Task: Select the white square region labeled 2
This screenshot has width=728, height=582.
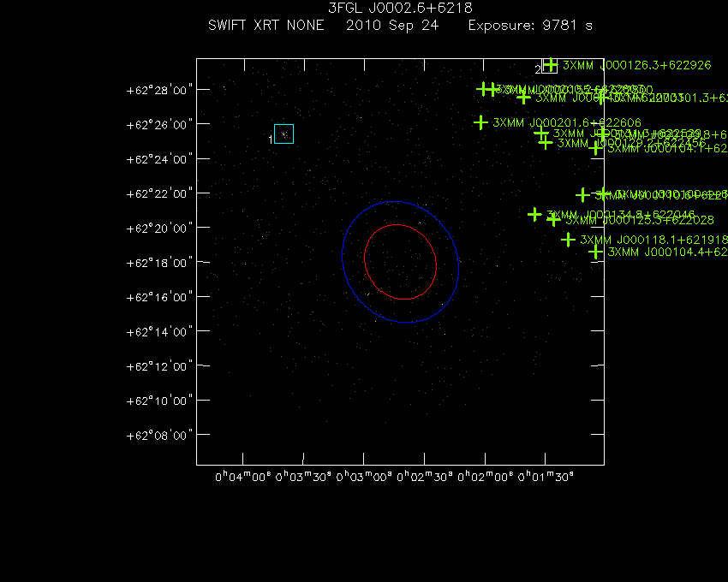Action: point(549,66)
